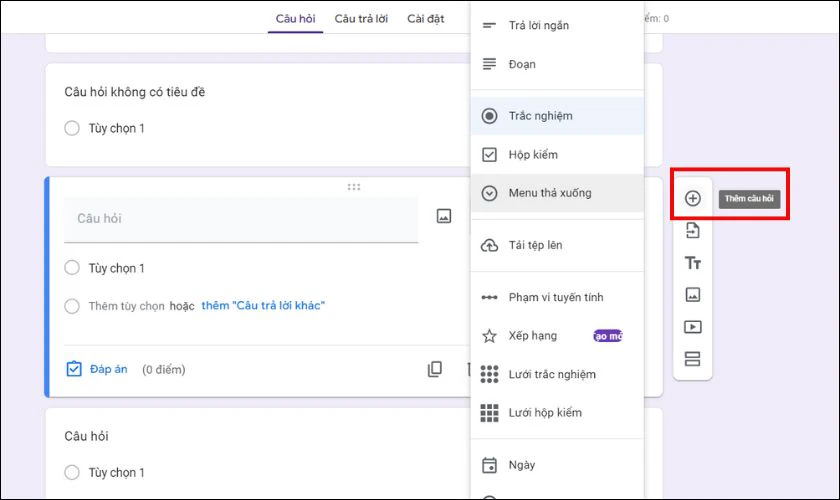Select Tùy chọn 1 radio in active question
The height and width of the screenshot is (500, 840).
pyautogui.click(x=72, y=267)
